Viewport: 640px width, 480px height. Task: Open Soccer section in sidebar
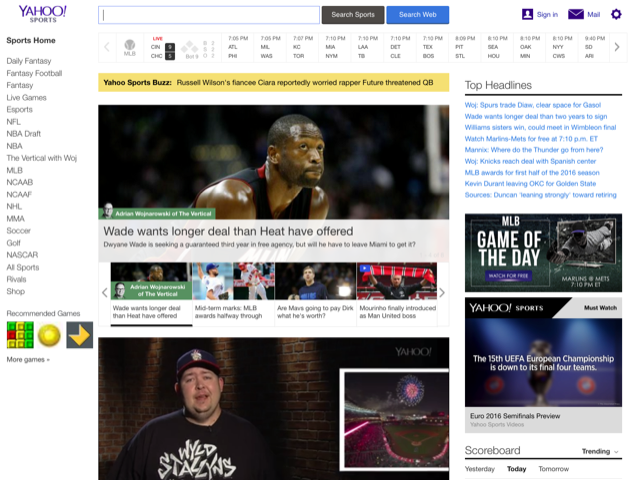19,231
